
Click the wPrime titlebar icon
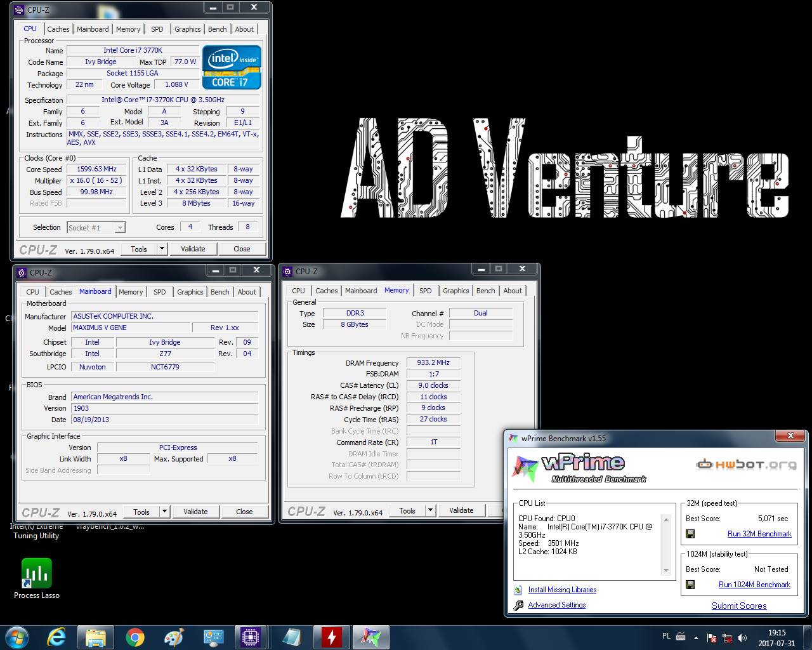[513, 438]
